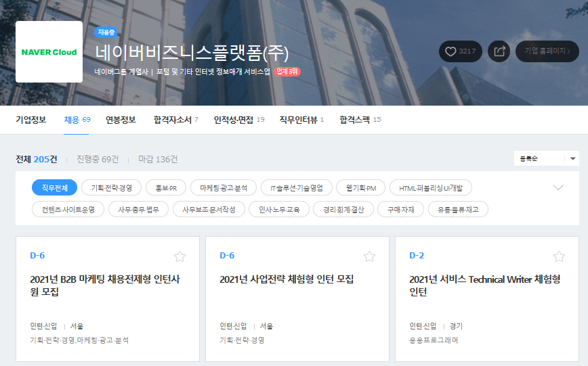The width and height of the screenshot is (588, 366).
Task: Toggle favorite star on Technical Writer posting
Action: pos(559,256)
